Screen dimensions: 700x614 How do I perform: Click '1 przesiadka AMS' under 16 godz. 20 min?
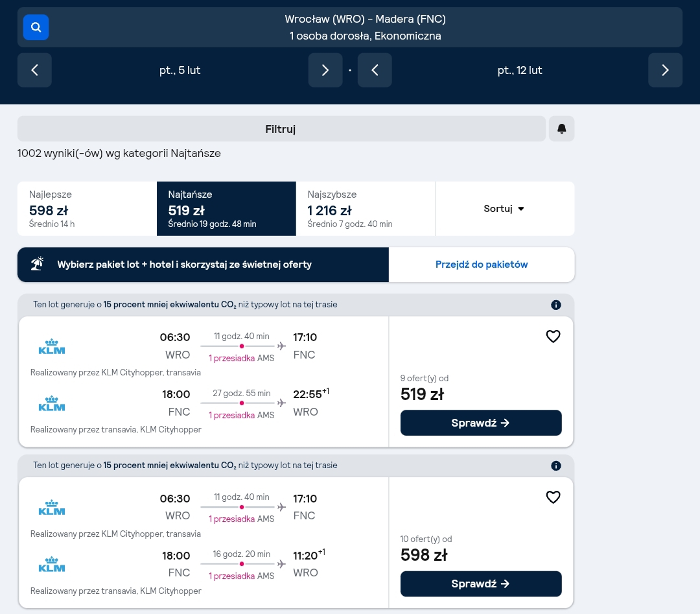click(x=242, y=576)
